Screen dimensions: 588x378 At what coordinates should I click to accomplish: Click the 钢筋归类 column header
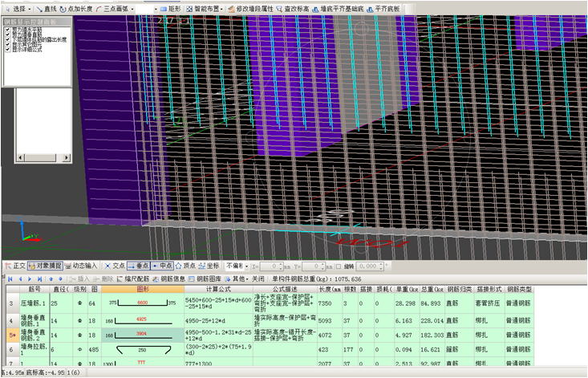tap(459, 289)
